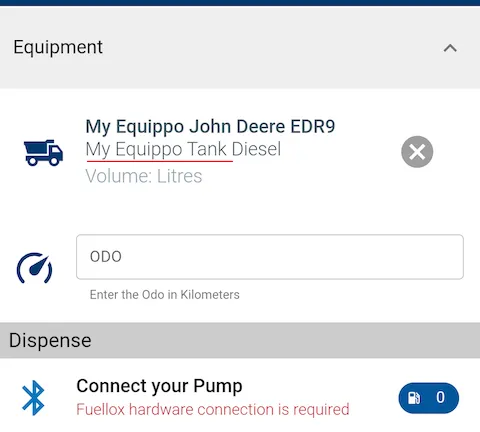Click the zero count in pump badge
Screen dimensions: 480x432
(x=440, y=397)
